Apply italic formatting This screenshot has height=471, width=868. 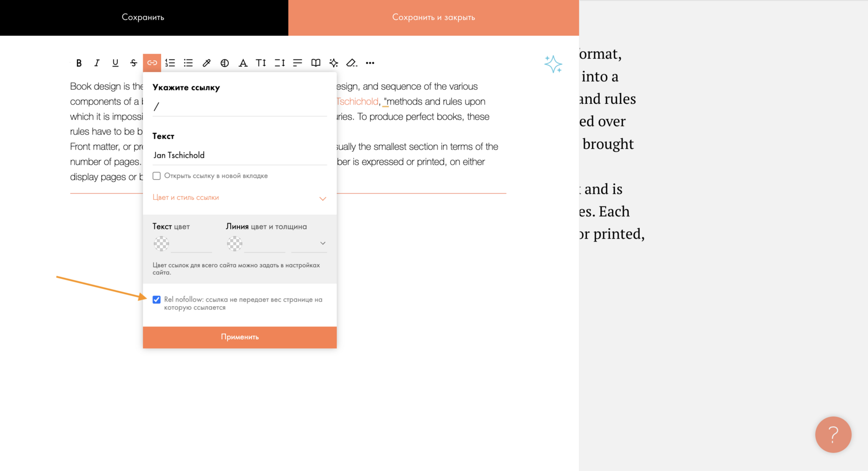97,63
